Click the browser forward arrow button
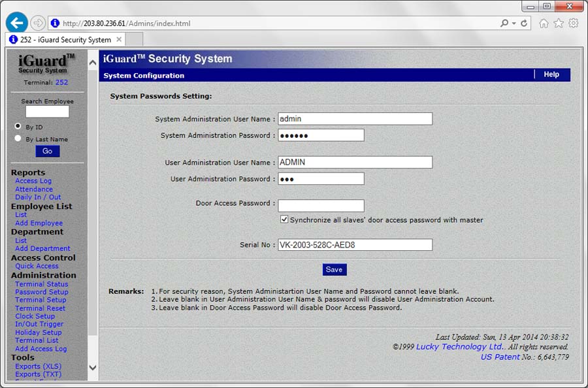588x388 pixels. [37, 24]
